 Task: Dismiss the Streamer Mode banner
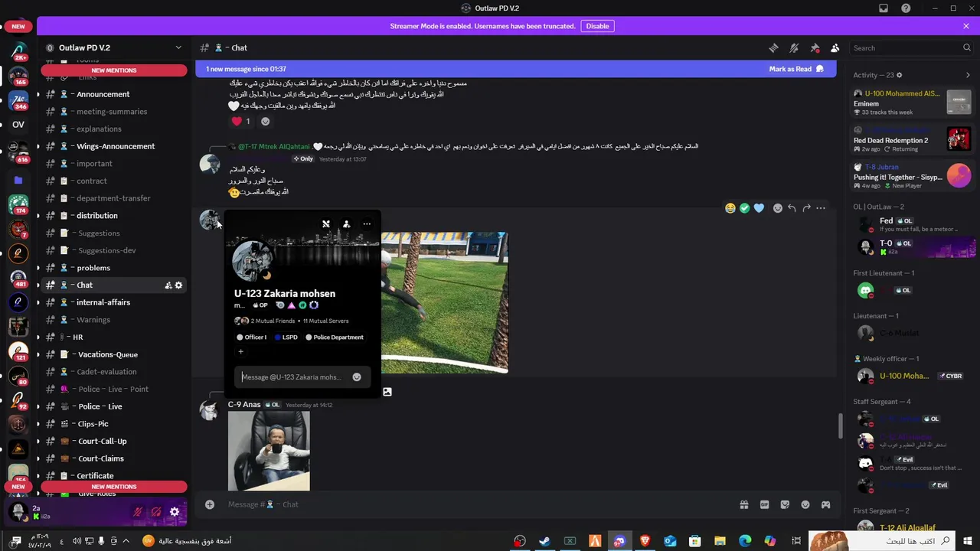[x=966, y=26]
